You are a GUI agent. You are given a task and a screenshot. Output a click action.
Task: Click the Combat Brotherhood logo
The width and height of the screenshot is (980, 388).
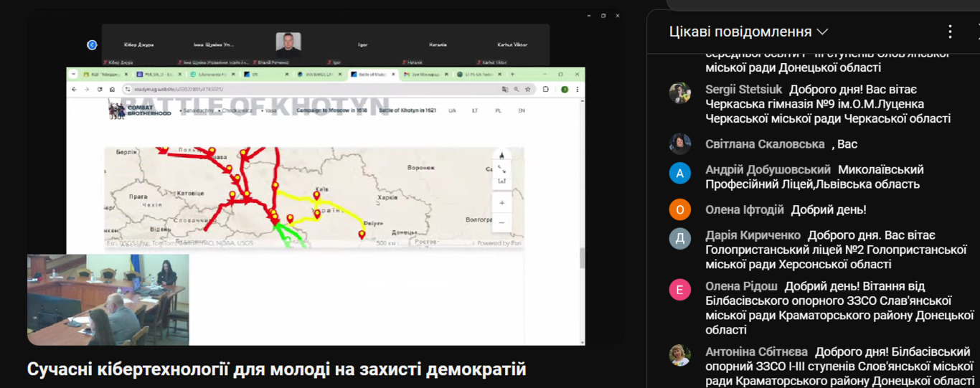click(x=141, y=110)
